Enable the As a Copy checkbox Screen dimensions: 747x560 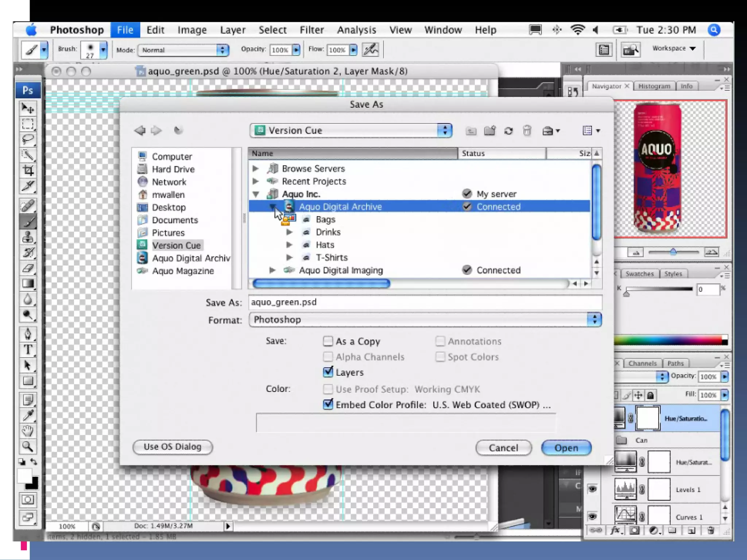tap(328, 341)
